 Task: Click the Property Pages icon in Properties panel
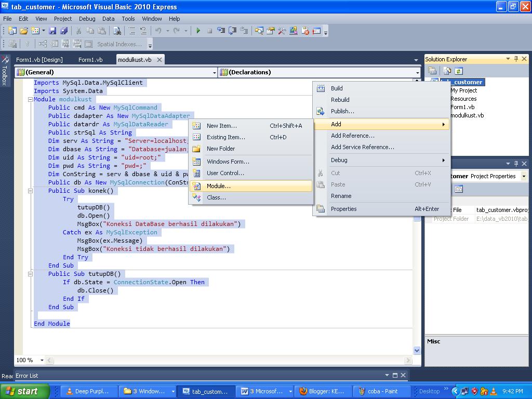pos(459,189)
